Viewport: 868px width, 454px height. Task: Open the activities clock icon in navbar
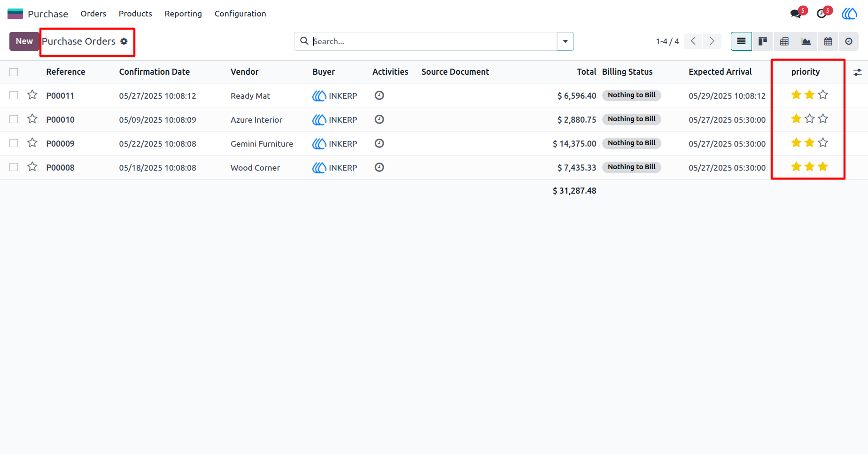(x=821, y=14)
